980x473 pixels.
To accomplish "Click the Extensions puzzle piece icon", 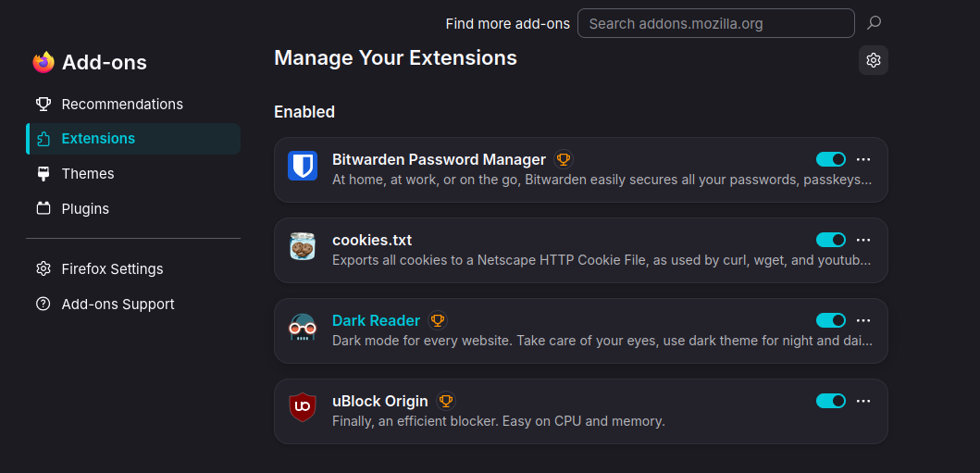I will click(x=43, y=139).
